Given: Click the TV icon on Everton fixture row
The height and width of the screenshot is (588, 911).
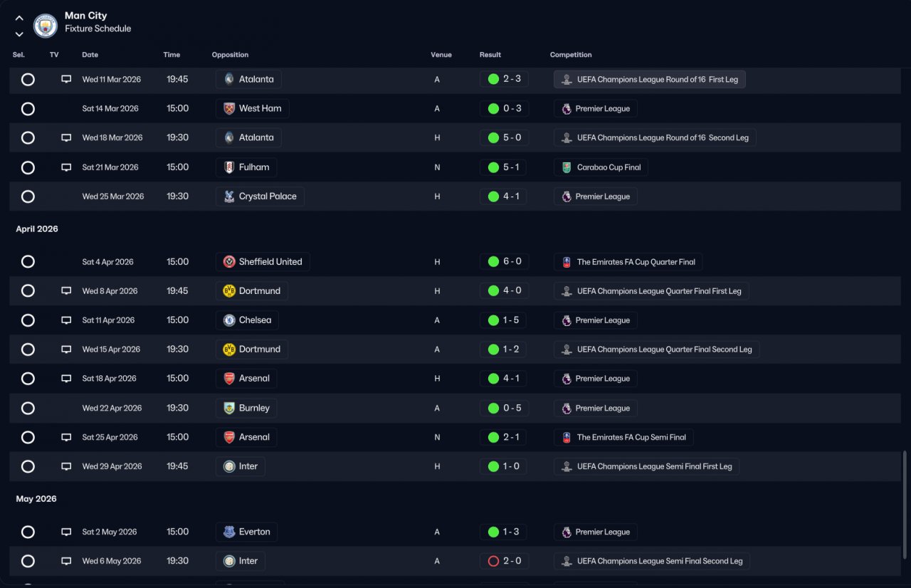Looking at the screenshot, I should (x=66, y=532).
